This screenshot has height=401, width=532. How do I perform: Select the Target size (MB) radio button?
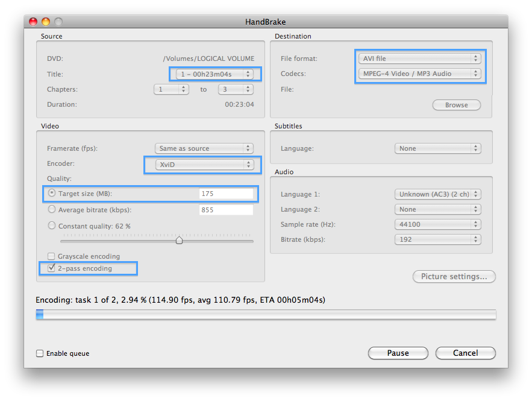[x=52, y=193]
